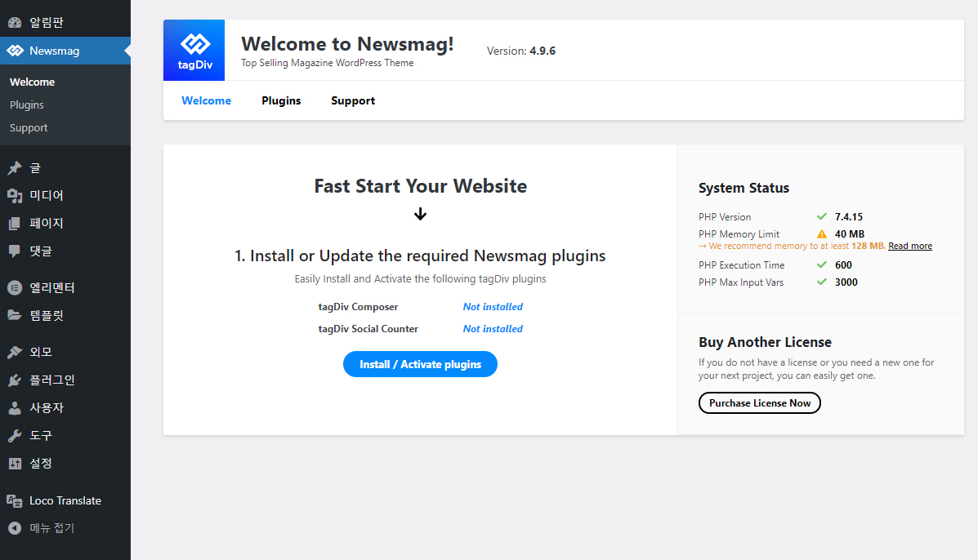
Task: Follow the Read more memory link
Action: (910, 246)
